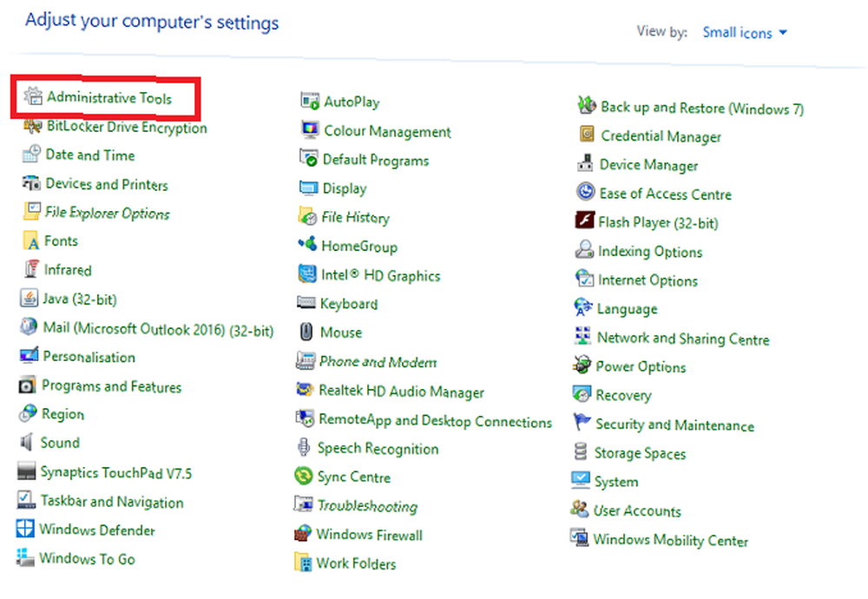Image resolution: width=868 pixels, height=599 pixels.
Task: Click the Windows Mobility Center icon
Action: (x=580, y=537)
